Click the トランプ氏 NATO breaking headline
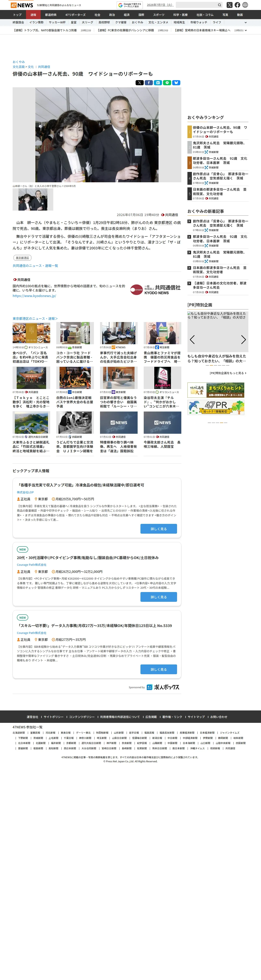 [x=45, y=31]
